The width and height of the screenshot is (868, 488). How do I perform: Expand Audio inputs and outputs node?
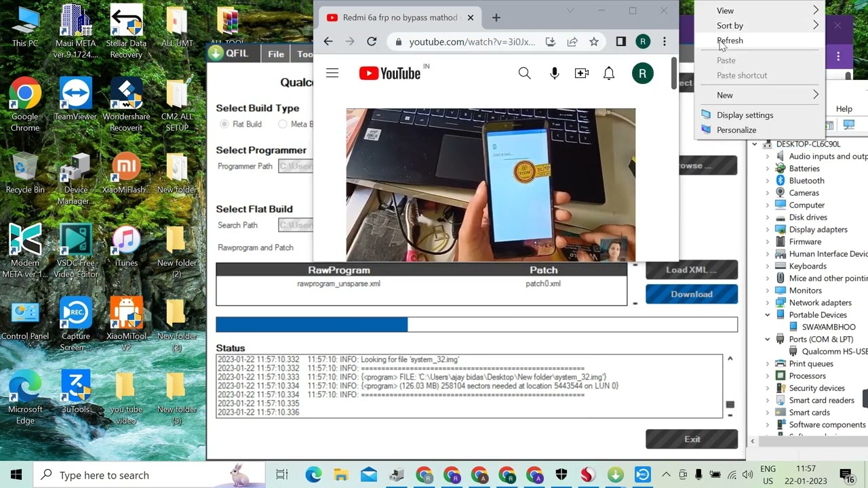[x=768, y=156]
